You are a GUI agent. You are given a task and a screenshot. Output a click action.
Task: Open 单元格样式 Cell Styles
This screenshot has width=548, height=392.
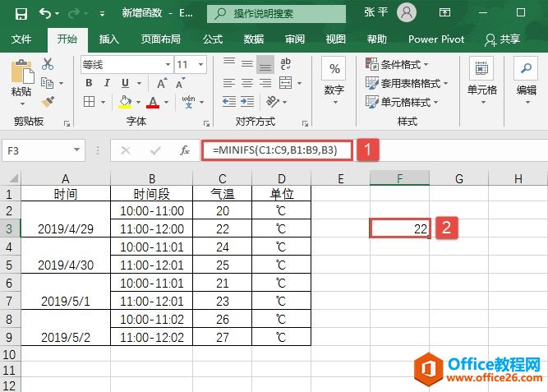(402, 102)
